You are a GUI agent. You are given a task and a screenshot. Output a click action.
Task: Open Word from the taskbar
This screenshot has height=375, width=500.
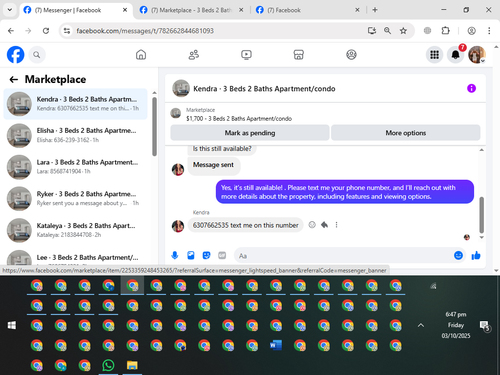pos(276,345)
